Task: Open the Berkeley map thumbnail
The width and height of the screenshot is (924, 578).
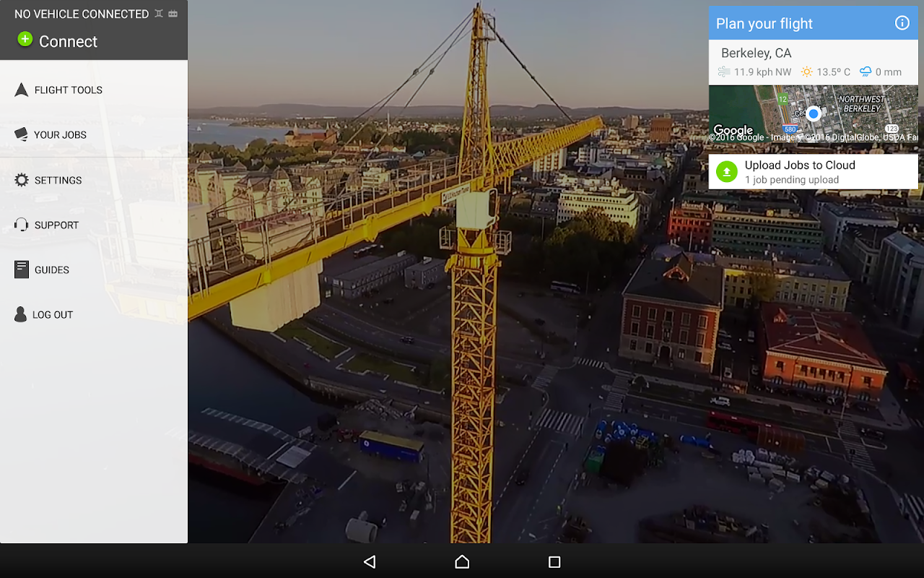Action: pyautogui.click(x=813, y=113)
